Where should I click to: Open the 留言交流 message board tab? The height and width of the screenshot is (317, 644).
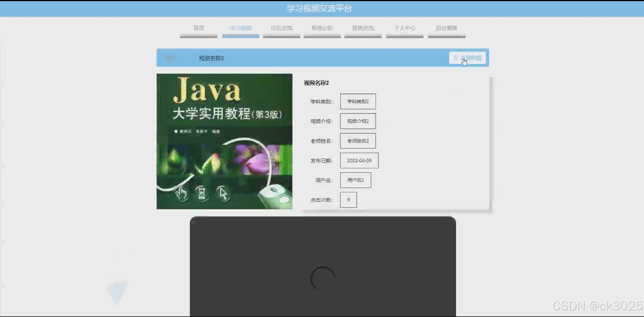coord(363,28)
